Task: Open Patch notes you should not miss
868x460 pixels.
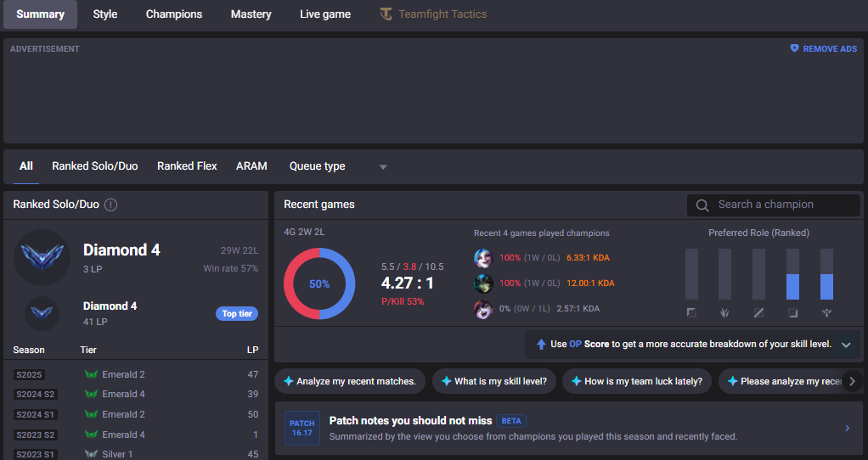Action: click(568, 428)
